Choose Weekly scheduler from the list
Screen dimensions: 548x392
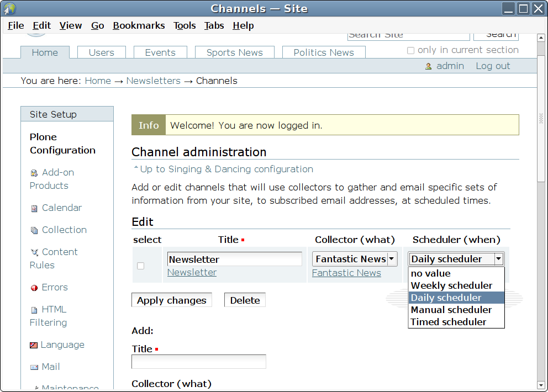click(451, 285)
